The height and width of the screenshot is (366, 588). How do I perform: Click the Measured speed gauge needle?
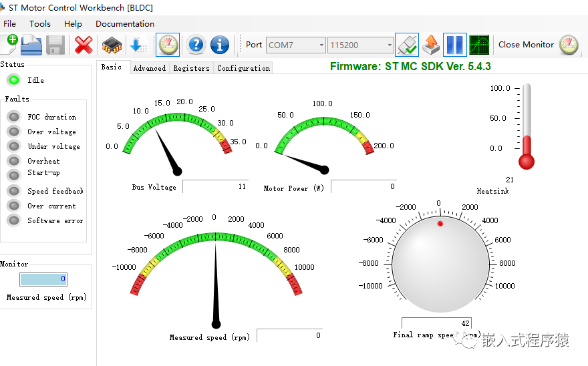tap(216, 285)
